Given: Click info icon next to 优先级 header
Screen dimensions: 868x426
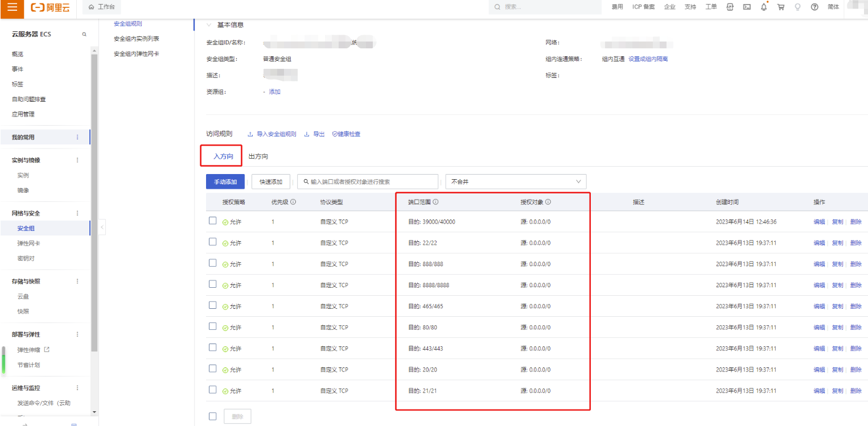Looking at the screenshot, I should [x=293, y=202].
